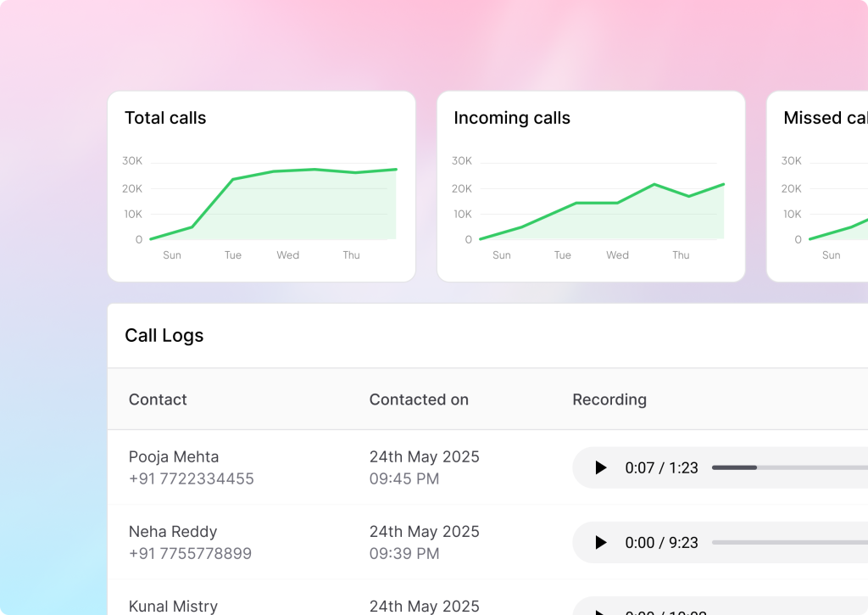Open contact Pooja Mehta
Screen dimensions: 868x615
[x=174, y=457]
